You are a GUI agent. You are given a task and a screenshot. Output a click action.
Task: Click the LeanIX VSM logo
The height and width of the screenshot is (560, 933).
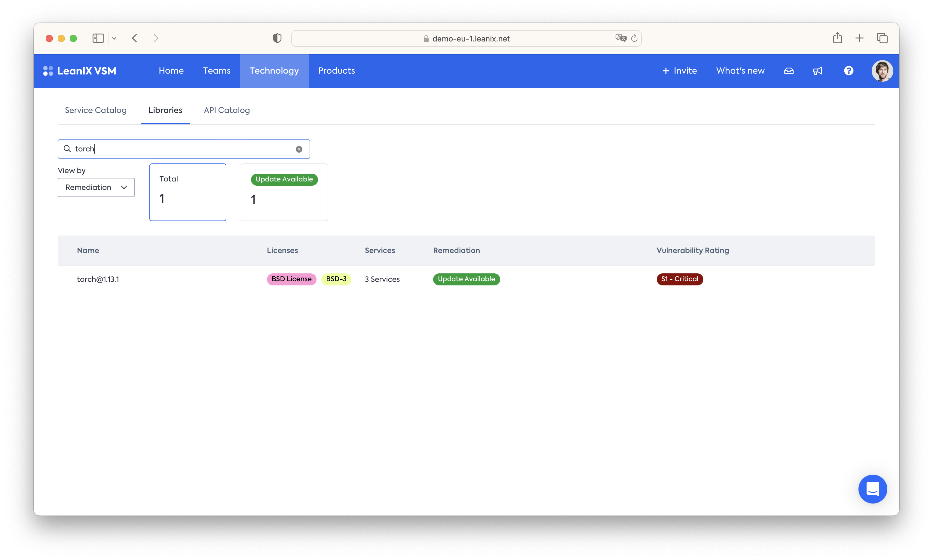80,71
